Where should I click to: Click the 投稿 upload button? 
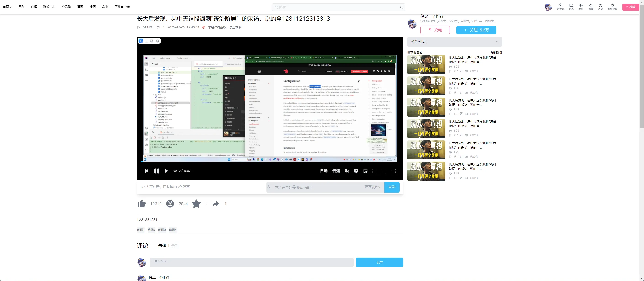pyautogui.click(x=631, y=7)
